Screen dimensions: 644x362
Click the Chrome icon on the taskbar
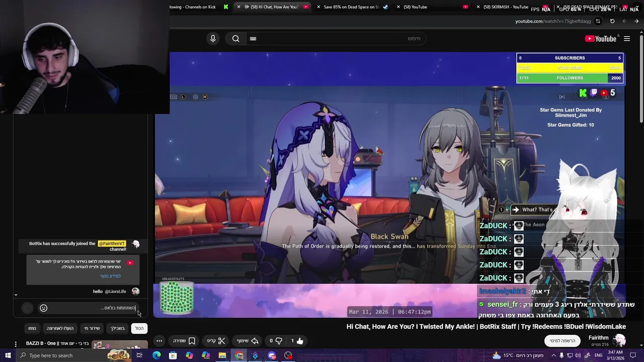[x=239, y=355]
